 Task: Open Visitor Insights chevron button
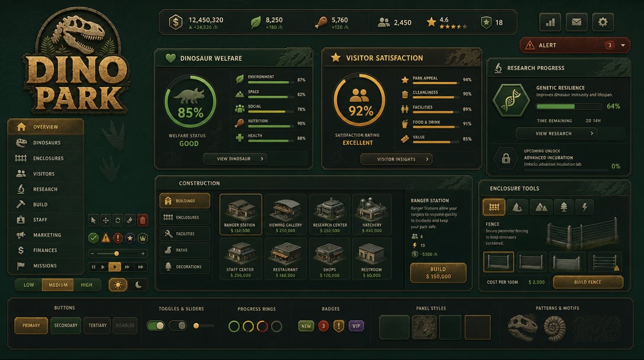(x=397, y=159)
